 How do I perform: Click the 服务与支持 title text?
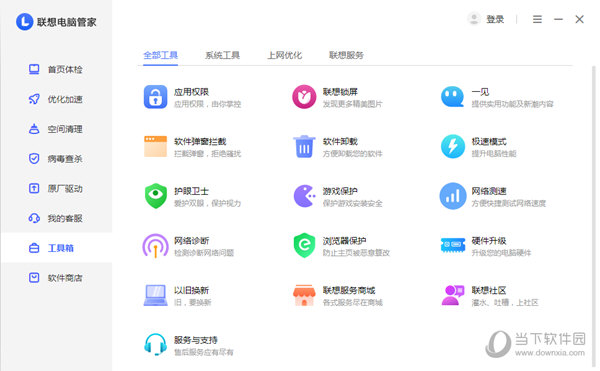[196, 340]
